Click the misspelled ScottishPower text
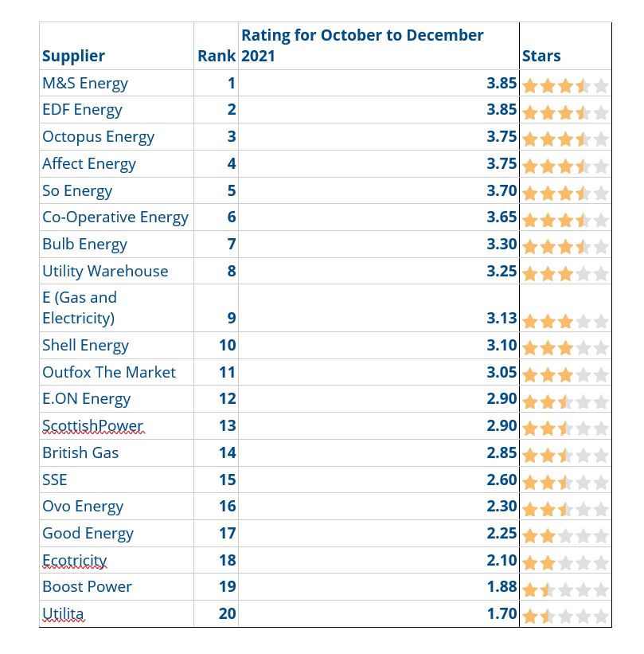Image resolution: width=644 pixels, height=654 pixels. pyautogui.click(x=92, y=425)
